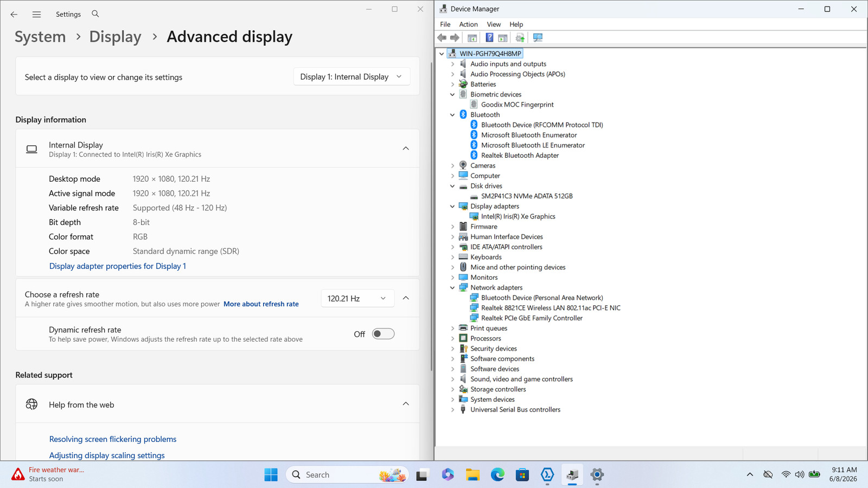This screenshot has height=488, width=868.
Task: Open the blue Help toolbar icon
Action: (x=489, y=37)
